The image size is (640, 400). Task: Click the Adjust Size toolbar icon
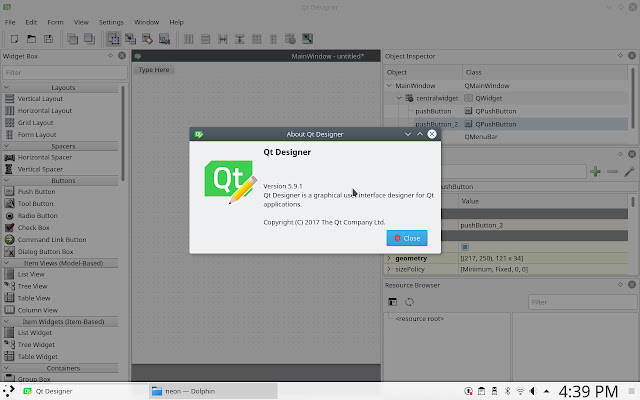(x=307, y=39)
